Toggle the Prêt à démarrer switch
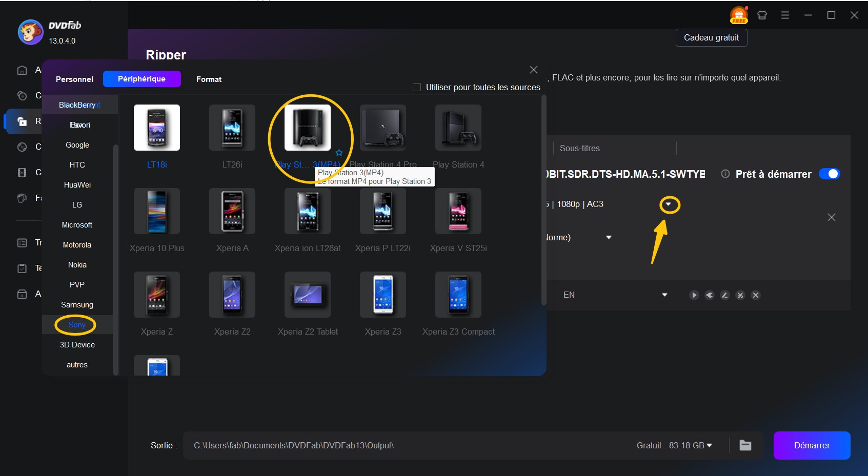The image size is (868, 476). [829, 174]
